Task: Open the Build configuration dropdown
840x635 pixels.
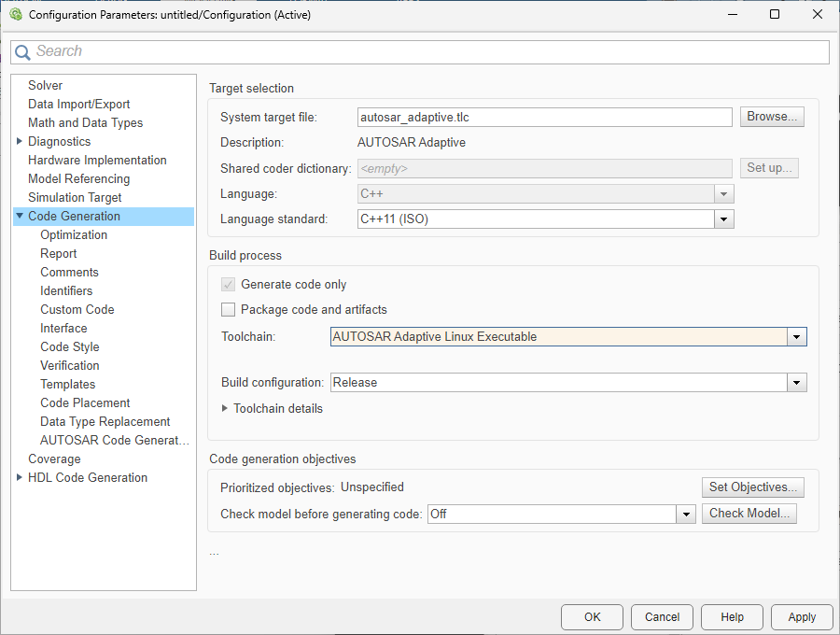Action: tap(797, 382)
